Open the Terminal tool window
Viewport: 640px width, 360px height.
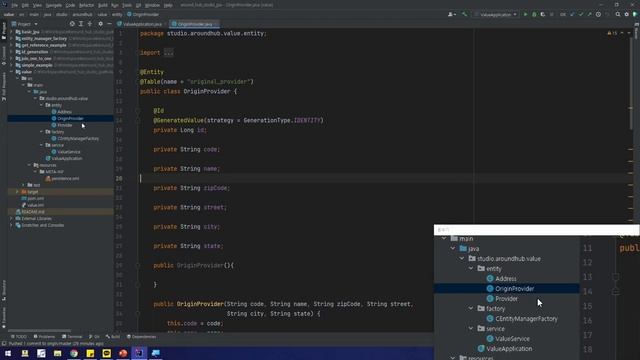(72, 337)
